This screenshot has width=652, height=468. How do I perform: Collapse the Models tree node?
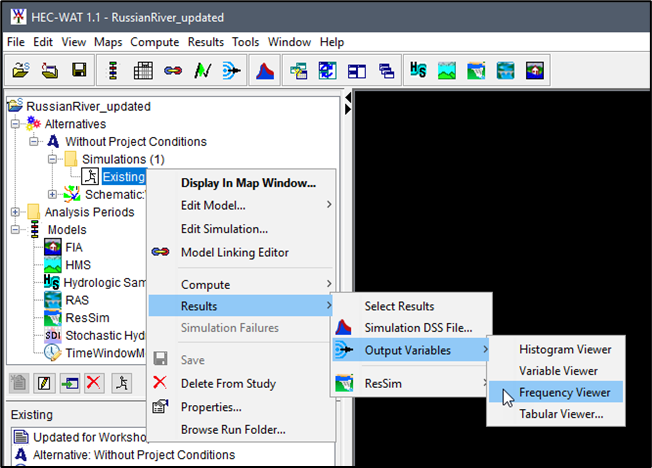(15, 230)
